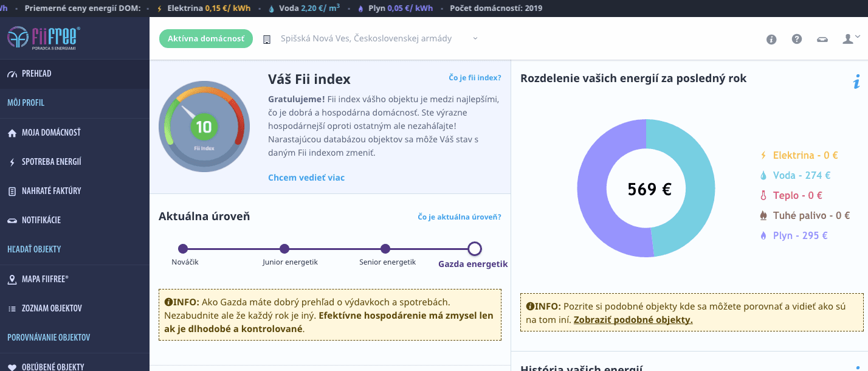Open Nahraté faktúry in sidebar
868x371 pixels.
pyautogui.click(x=51, y=191)
